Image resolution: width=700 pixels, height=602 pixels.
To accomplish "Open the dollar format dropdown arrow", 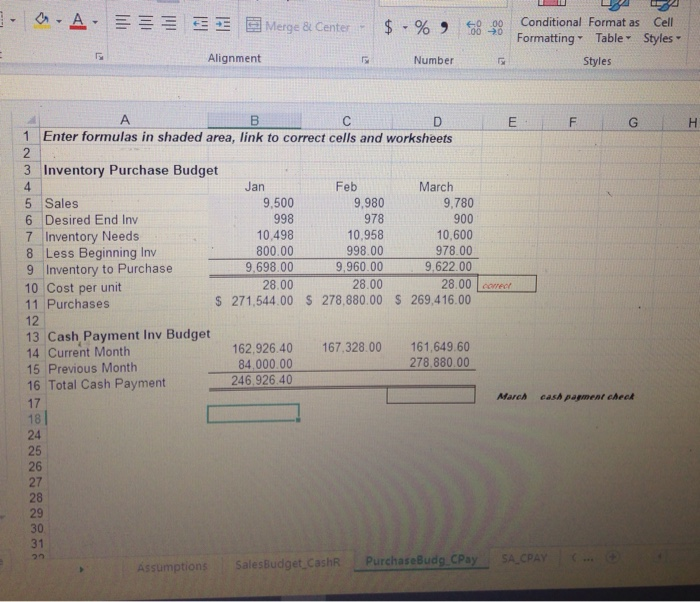I will click(405, 28).
